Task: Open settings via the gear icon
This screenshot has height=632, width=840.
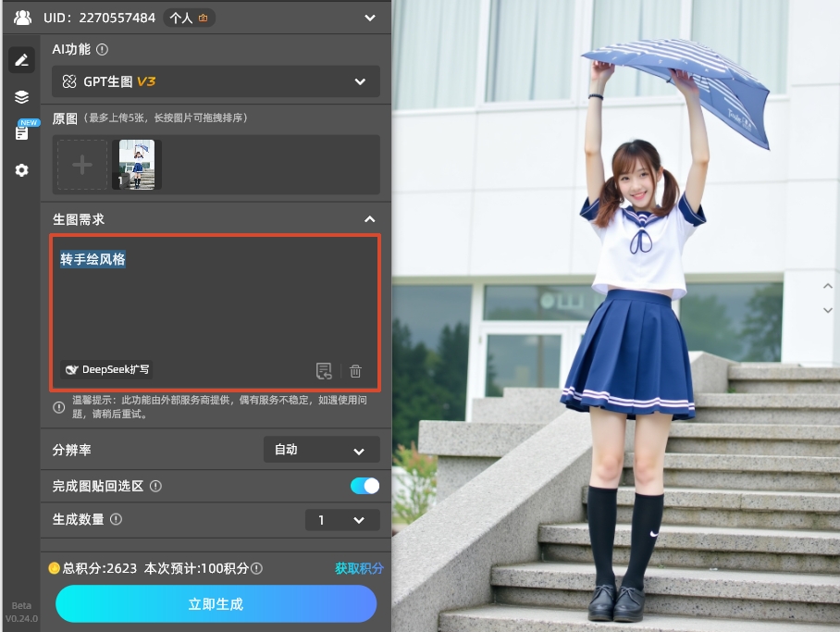Action: click(x=21, y=170)
